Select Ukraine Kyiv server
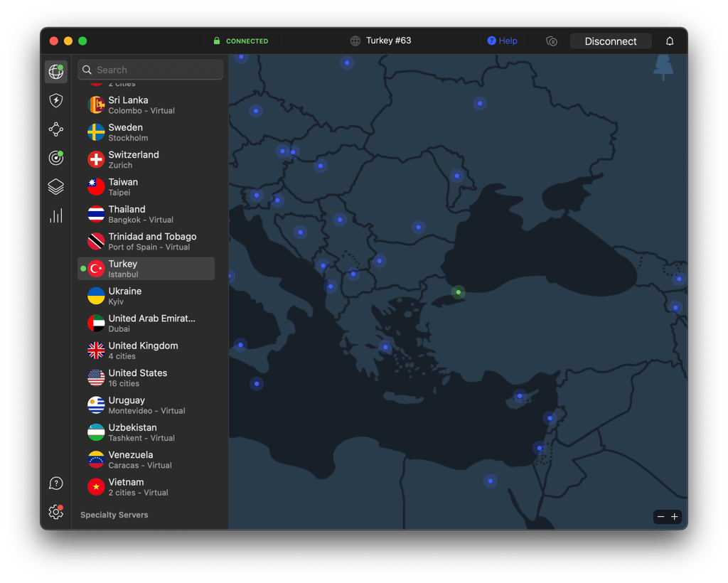This screenshot has height=583, width=728. [x=146, y=296]
